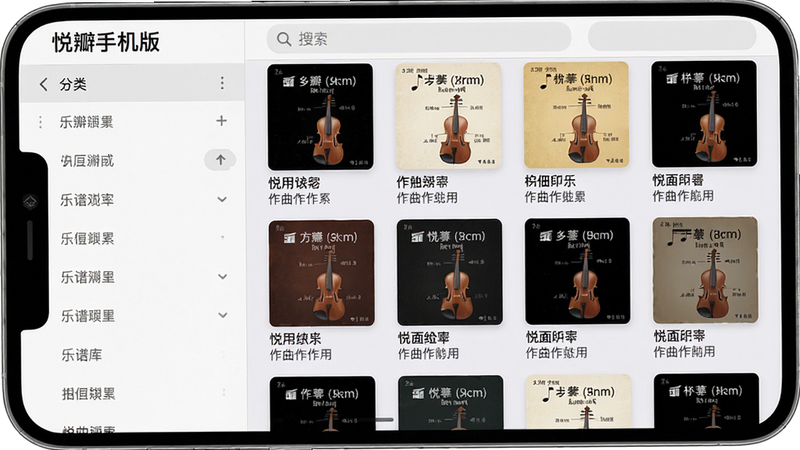Click the music note icon on cream first-row card

[x=418, y=83]
